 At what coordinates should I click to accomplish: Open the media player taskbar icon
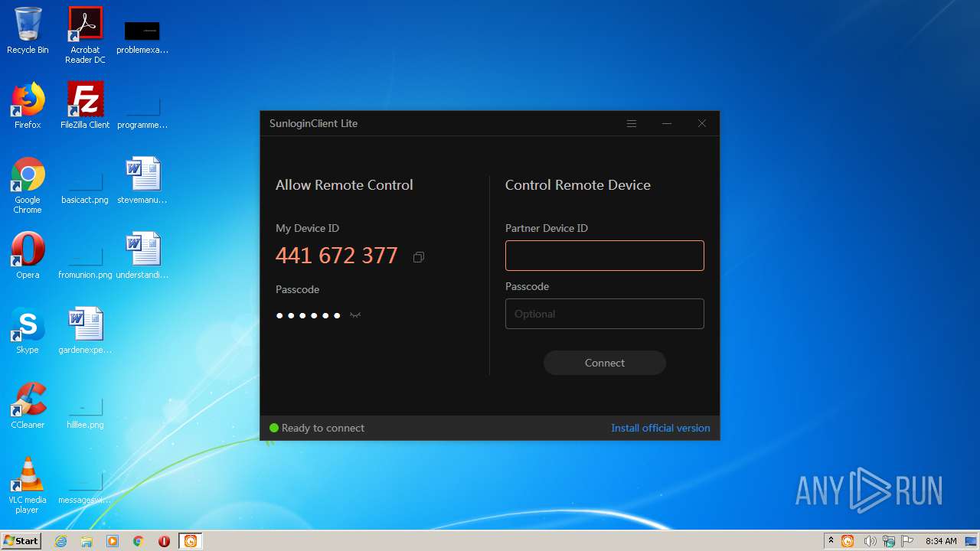(x=113, y=541)
